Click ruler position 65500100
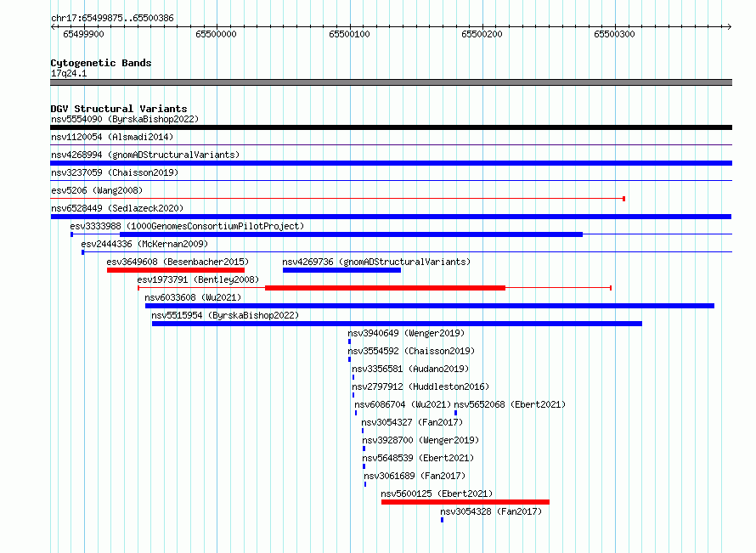The width and height of the screenshot is (756, 553). (349, 34)
